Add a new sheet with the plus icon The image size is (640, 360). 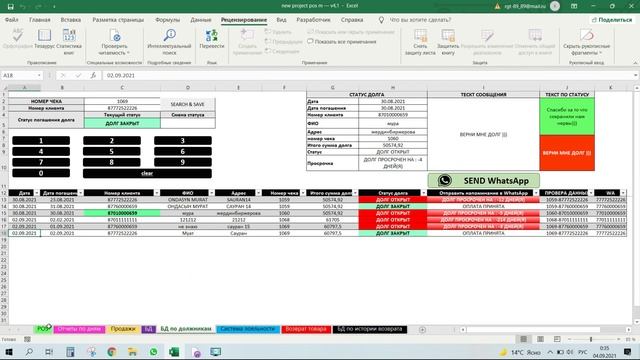(x=422, y=329)
